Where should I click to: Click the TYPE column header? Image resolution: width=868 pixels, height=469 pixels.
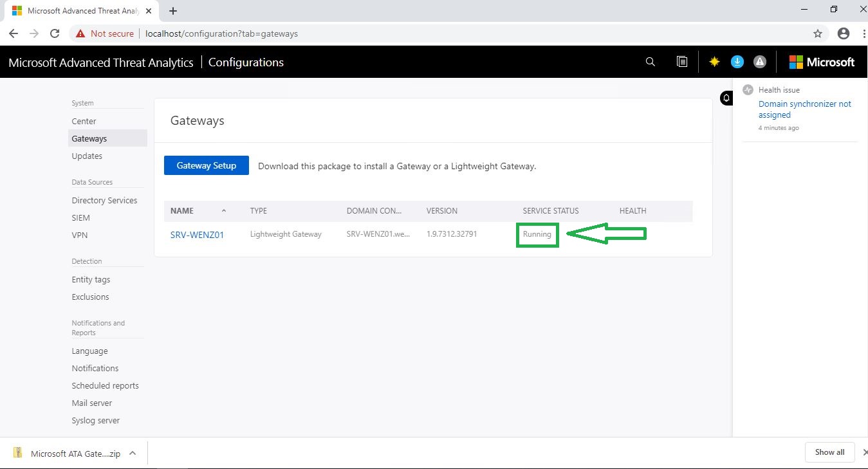coord(259,211)
